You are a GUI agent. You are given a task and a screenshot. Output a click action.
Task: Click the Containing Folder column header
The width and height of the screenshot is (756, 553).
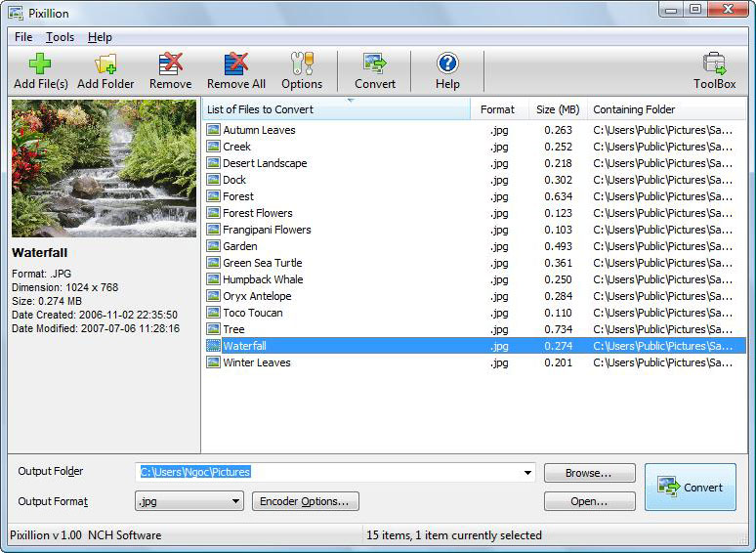666,109
